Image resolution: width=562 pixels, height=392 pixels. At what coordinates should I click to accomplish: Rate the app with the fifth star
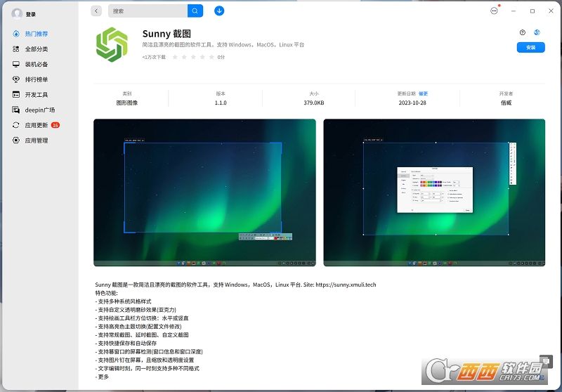pyautogui.click(x=211, y=57)
